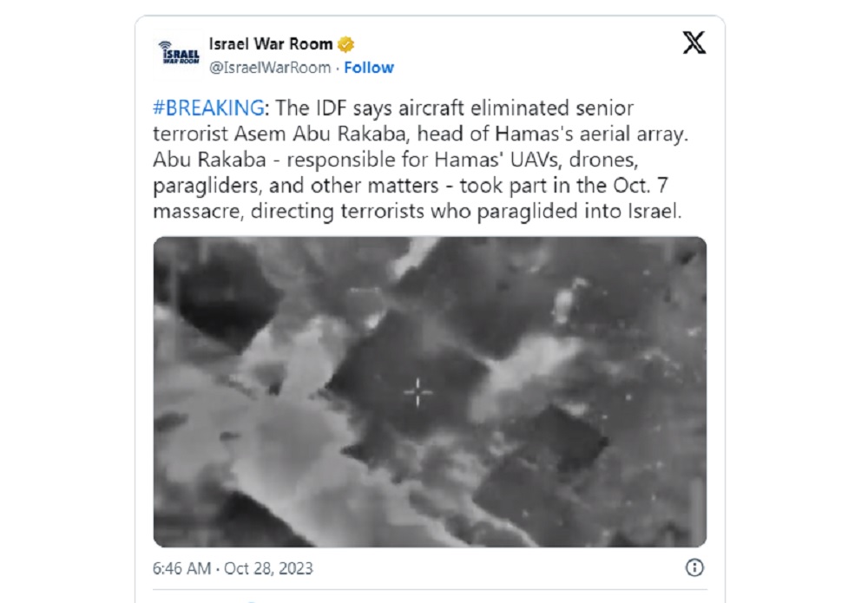Click the phrase Hamas's aerial array
Image resolution: width=868 pixels, height=603 pixels.
(590, 134)
